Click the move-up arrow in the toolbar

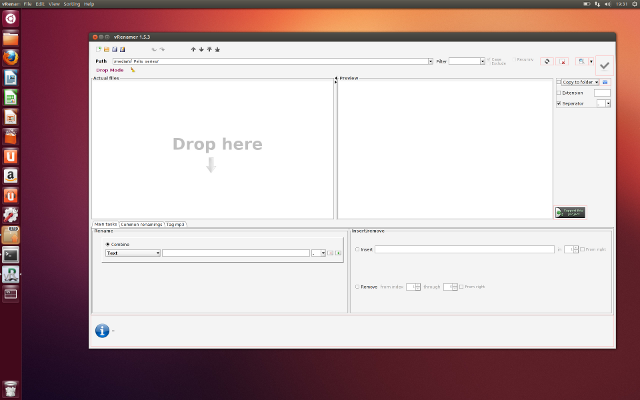click(x=193, y=49)
